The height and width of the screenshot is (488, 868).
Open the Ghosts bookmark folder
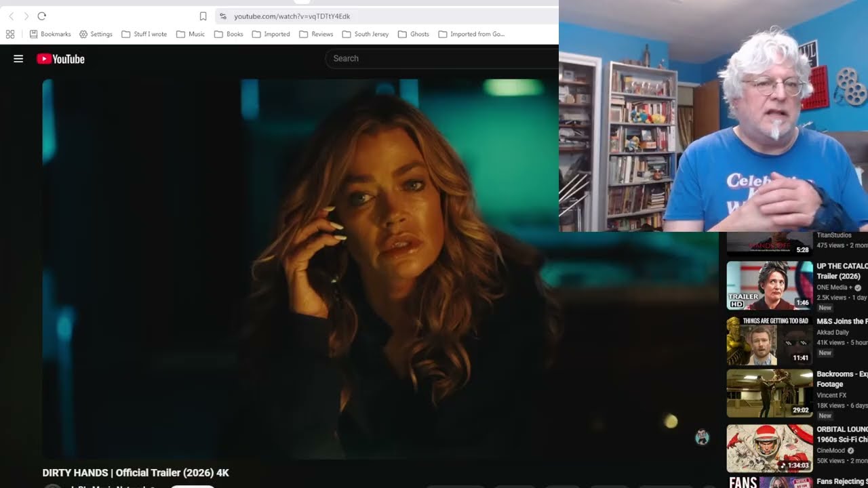coord(414,34)
